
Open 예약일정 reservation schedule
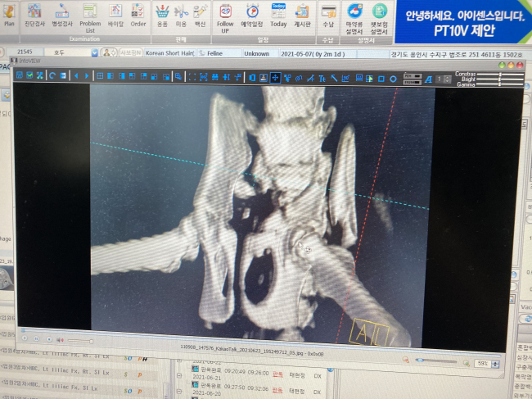point(252,16)
